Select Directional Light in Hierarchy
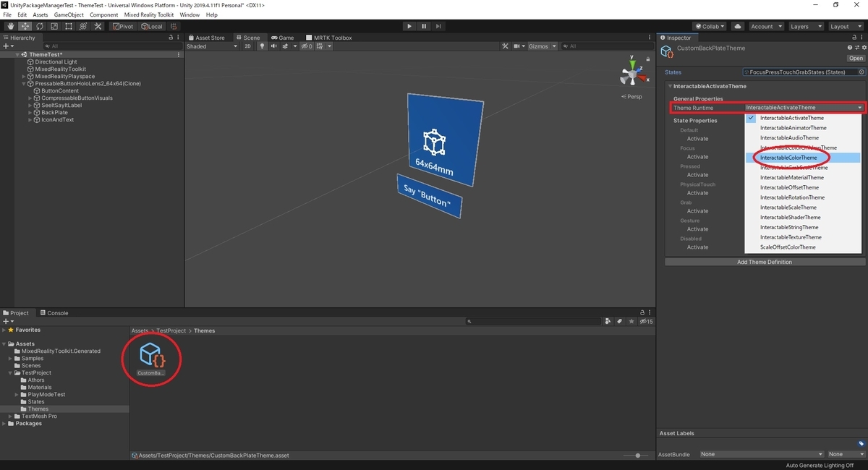The image size is (868, 470). click(56, 62)
